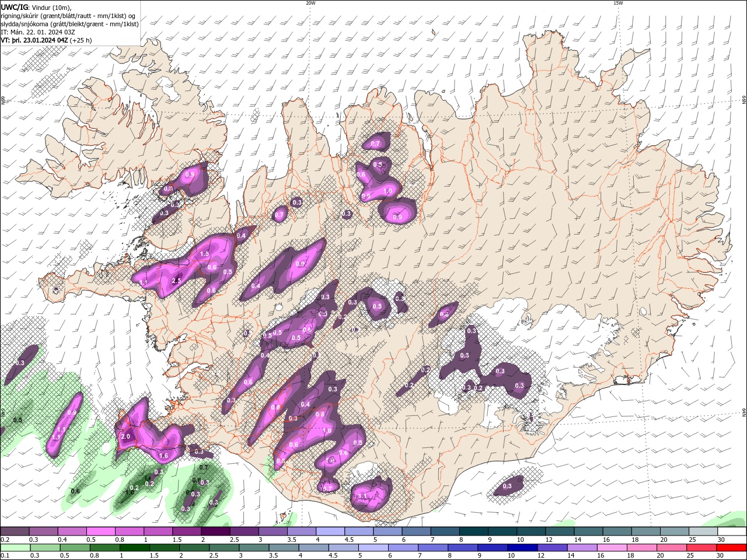Click the 2.0 precipitation value on the map

pos(125,436)
